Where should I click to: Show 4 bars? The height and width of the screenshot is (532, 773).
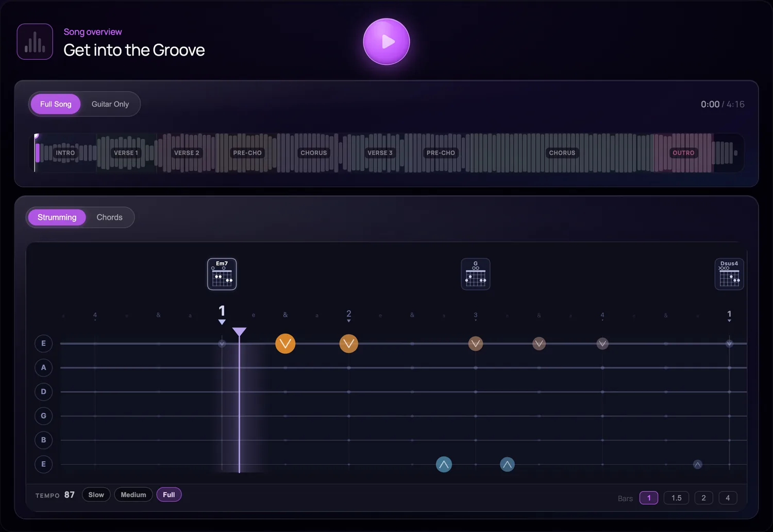tap(728, 498)
